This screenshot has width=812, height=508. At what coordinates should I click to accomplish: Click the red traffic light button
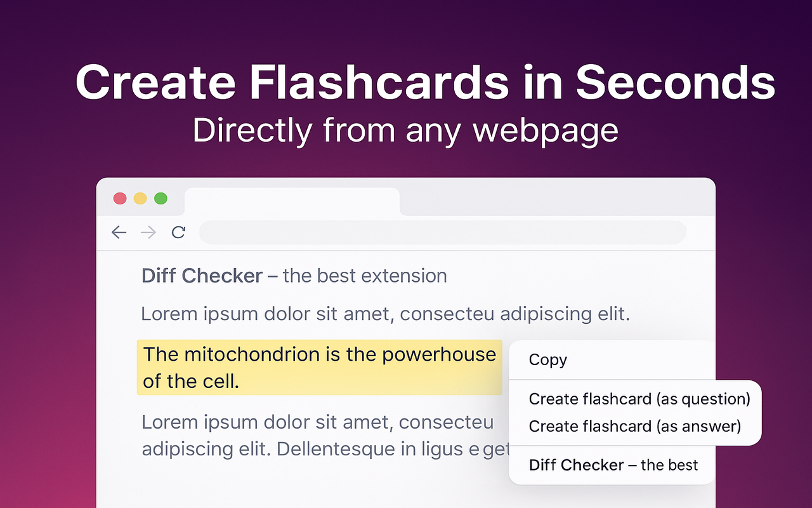(x=120, y=198)
